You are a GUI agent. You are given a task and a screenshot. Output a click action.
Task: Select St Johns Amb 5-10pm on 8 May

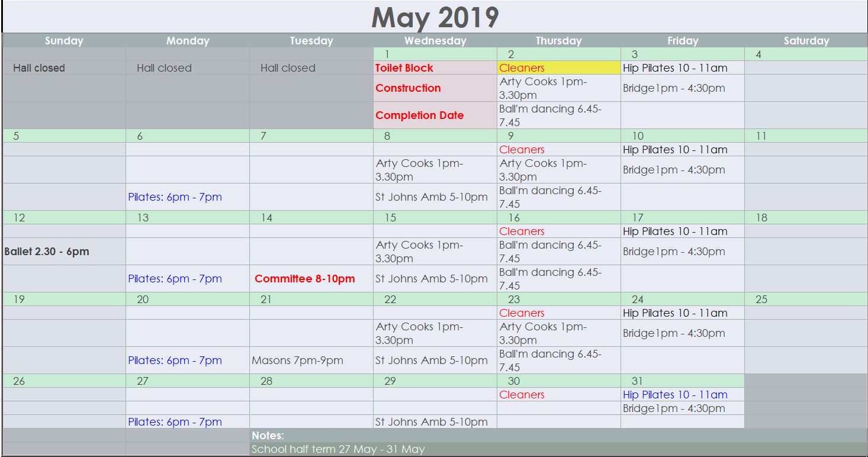pyautogui.click(x=432, y=197)
